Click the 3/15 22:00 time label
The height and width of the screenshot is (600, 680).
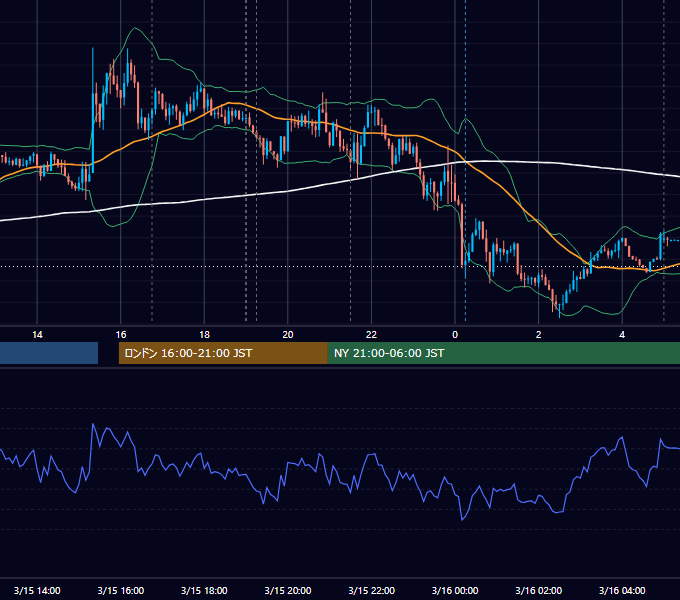pyautogui.click(x=371, y=590)
